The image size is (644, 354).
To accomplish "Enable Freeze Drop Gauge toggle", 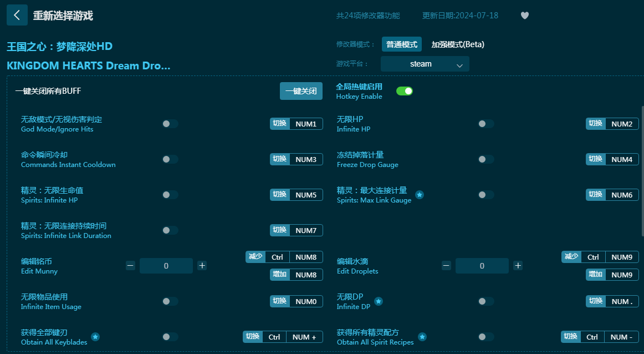I will tap(486, 159).
